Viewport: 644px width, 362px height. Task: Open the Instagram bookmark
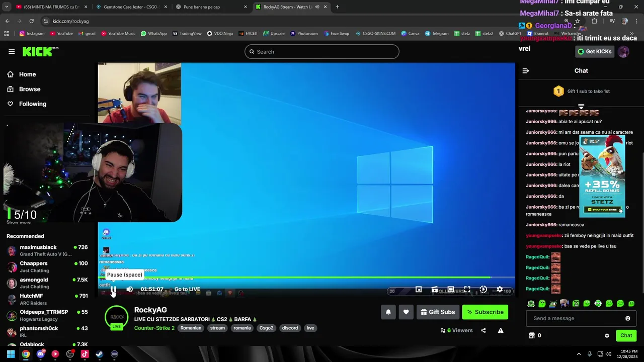coord(32,34)
